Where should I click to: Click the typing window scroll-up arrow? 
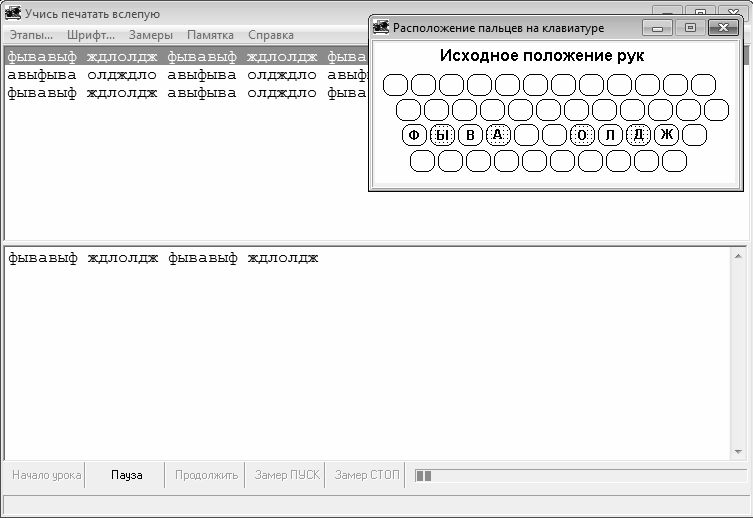[738, 256]
